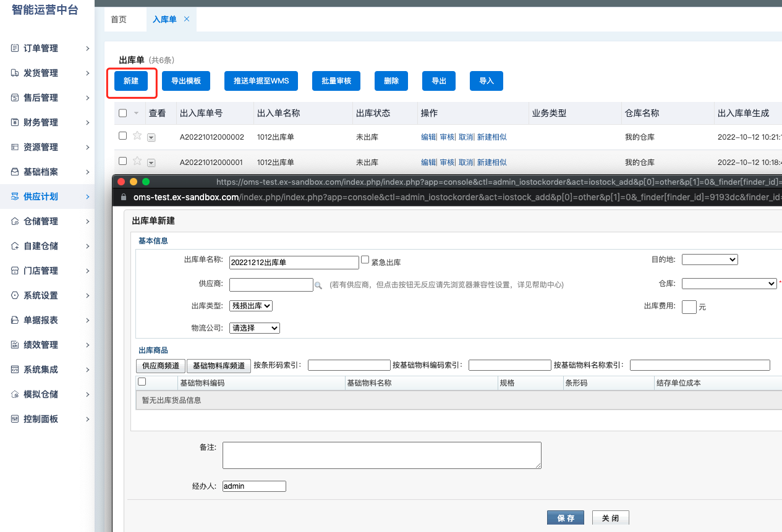Check the A20221012000002 row checkbox
Viewport: 782px width, 532px height.
[122, 136]
